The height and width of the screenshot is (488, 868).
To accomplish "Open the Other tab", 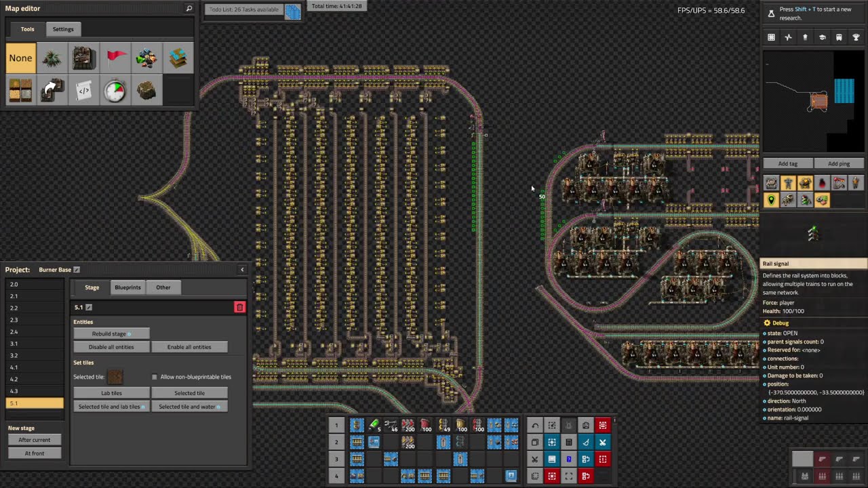I will pos(163,287).
